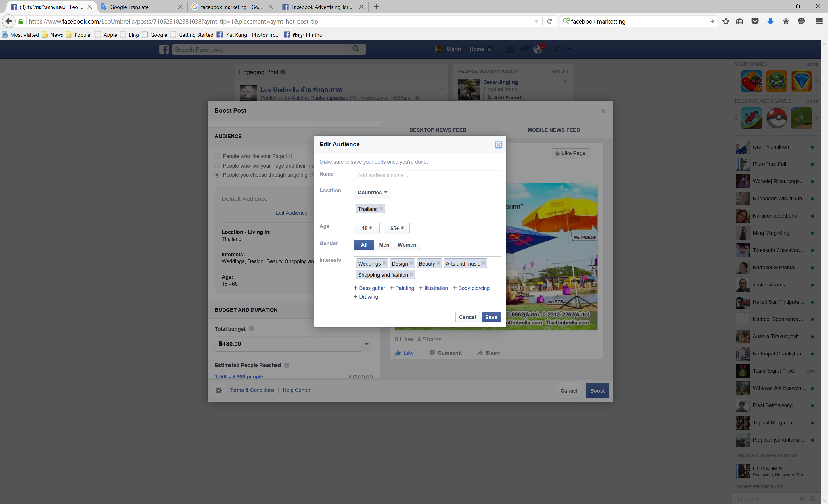The height and width of the screenshot is (504, 828).
Task: Open browser hamburger menu
Action: pos(819,21)
